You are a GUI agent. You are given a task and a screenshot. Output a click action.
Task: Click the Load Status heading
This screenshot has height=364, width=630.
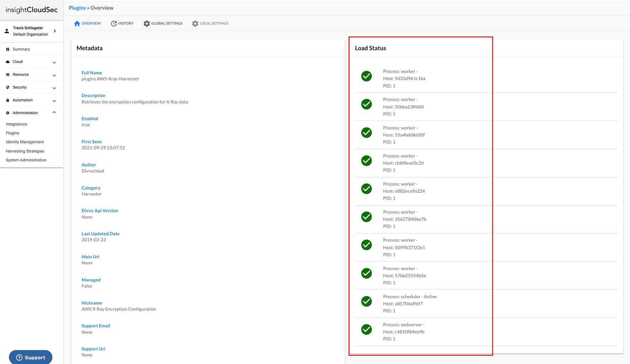(x=370, y=48)
